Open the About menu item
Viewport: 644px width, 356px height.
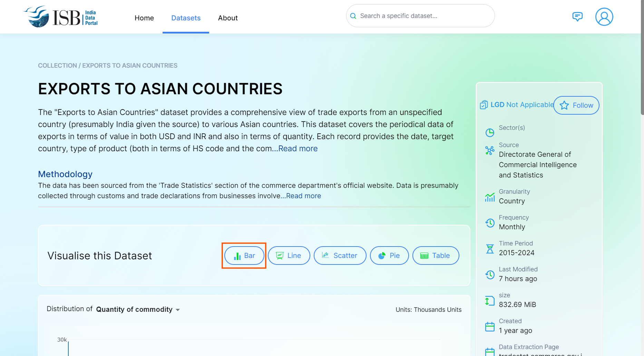228,18
